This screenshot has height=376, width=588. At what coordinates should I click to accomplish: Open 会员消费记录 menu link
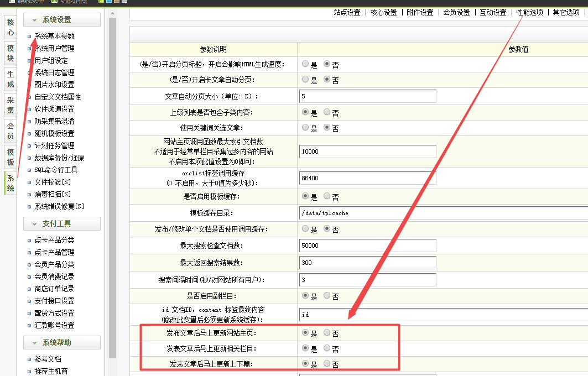point(54,276)
